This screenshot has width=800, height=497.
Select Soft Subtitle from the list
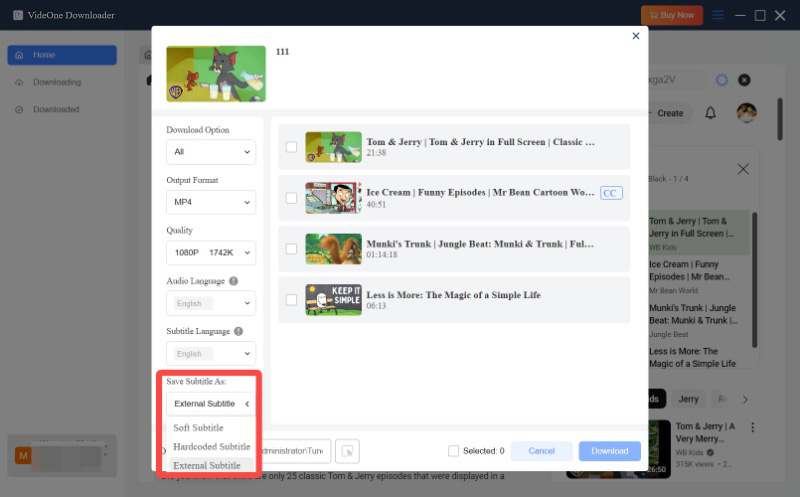tap(199, 428)
